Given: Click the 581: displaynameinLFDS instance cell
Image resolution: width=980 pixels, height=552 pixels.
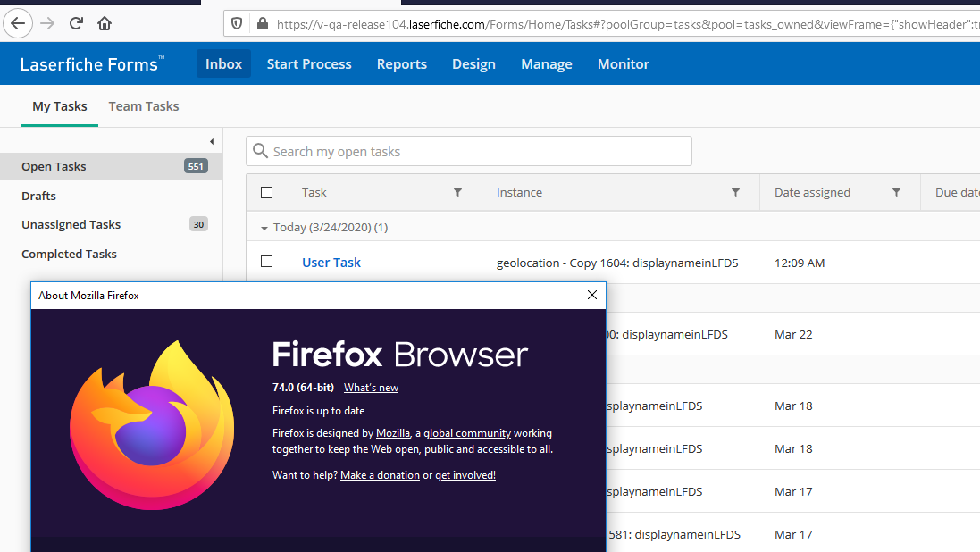Looking at the screenshot, I should pos(674,534).
